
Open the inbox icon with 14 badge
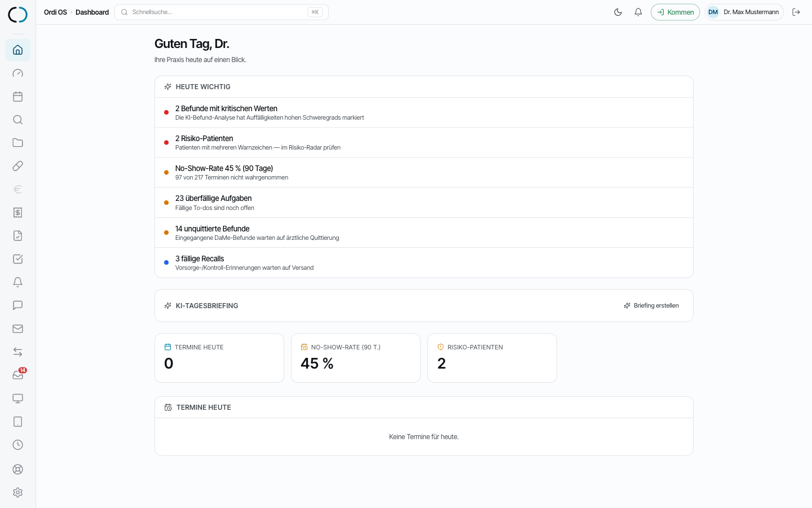pyautogui.click(x=17, y=375)
